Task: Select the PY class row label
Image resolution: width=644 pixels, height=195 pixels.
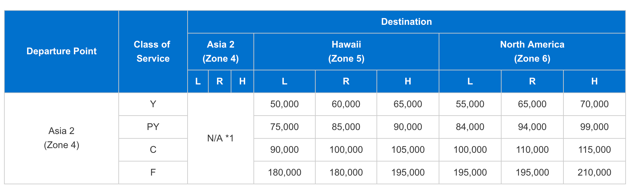Action: point(153,127)
